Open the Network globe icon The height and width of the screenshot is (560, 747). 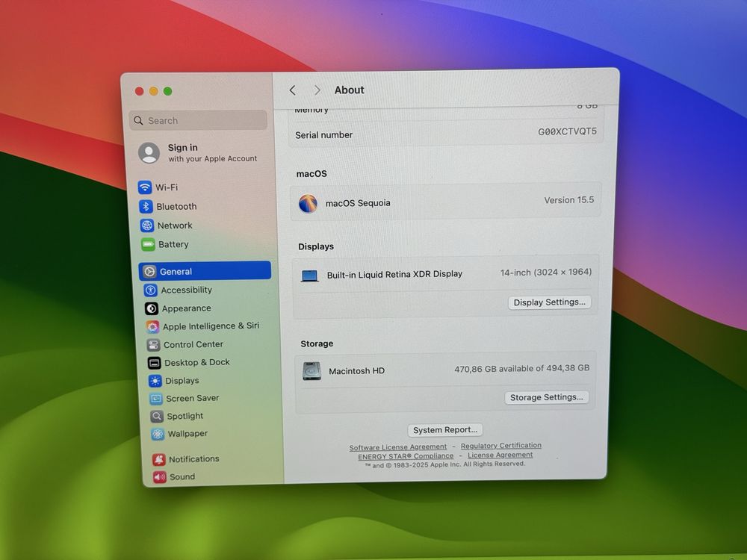coord(146,225)
